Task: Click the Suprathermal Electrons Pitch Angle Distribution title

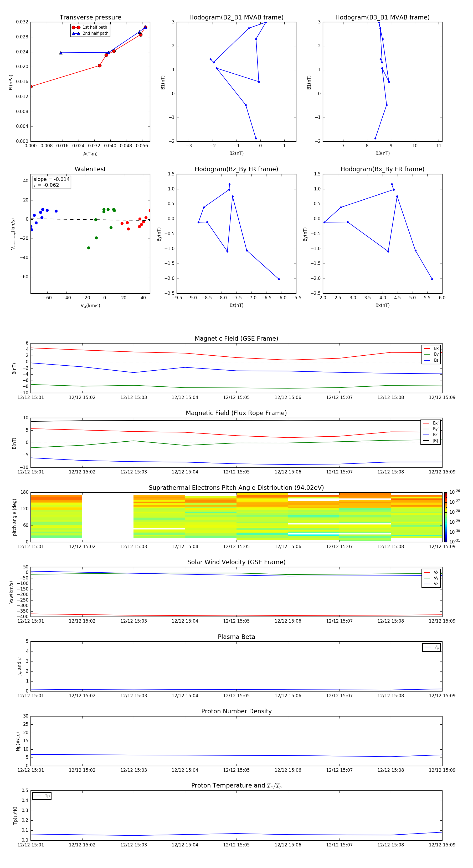Action: (236, 488)
